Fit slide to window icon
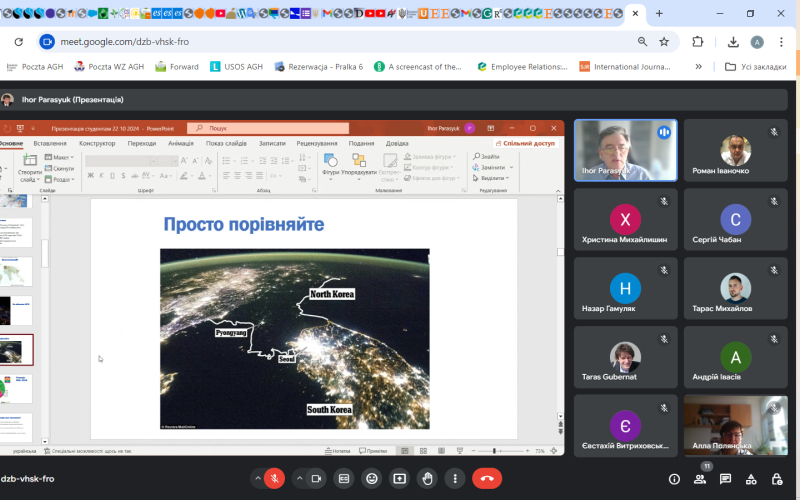Viewport: 800px width, 500px height. [x=554, y=451]
